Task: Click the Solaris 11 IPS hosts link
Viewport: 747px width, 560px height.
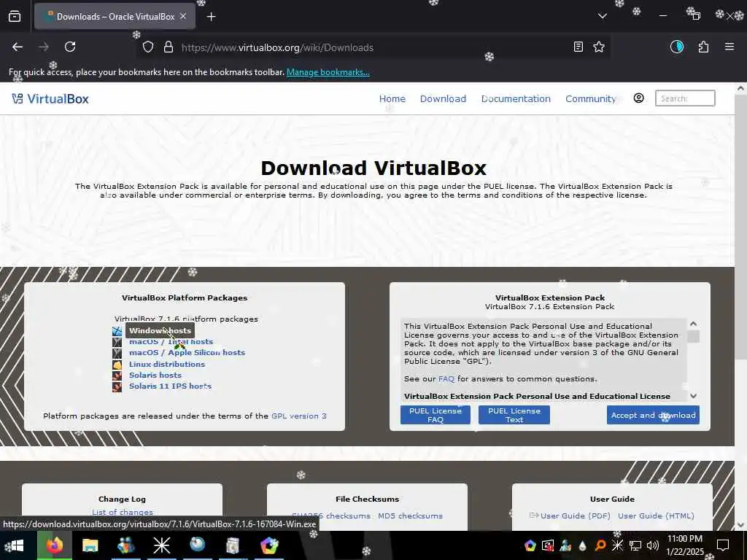Action: tap(170, 386)
